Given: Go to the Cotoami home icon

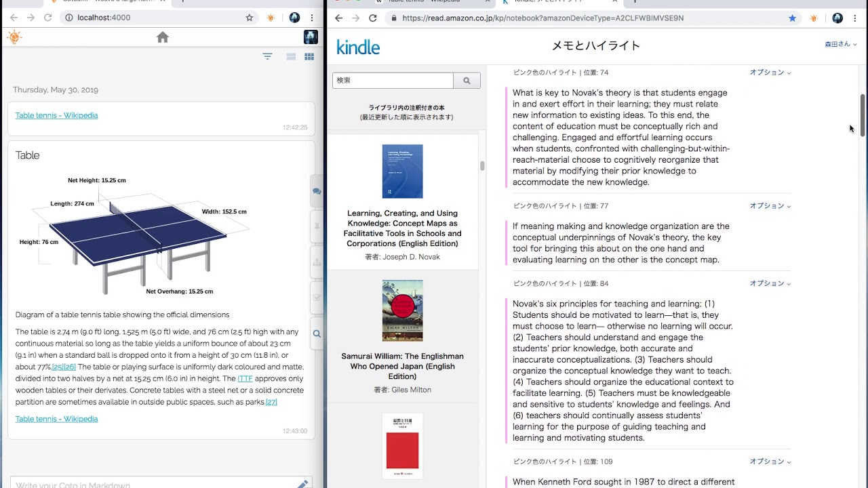Looking at the screenshot, I should [162, 37].
